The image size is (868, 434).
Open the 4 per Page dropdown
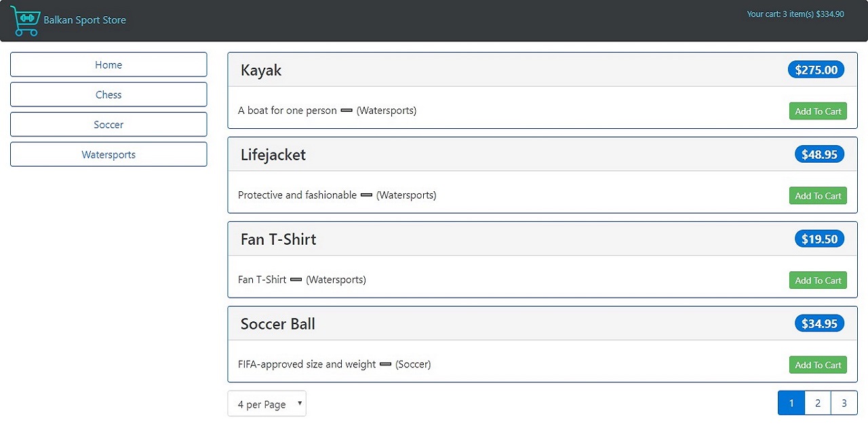(267, 403)
